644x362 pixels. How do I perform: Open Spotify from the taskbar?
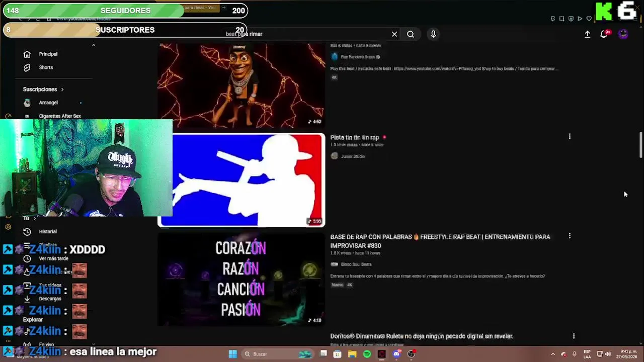(367, 354)
